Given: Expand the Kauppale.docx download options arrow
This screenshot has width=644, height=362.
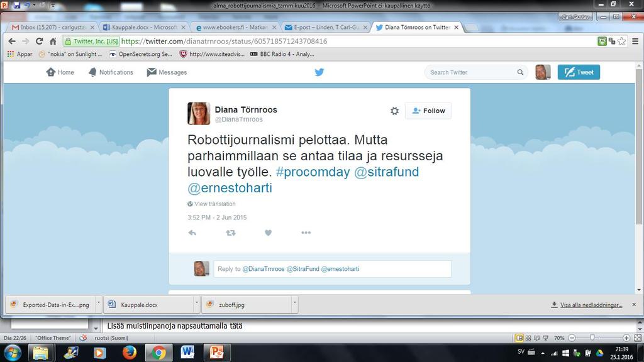Looking at the screenshot, I should click(x=197, y=304).
